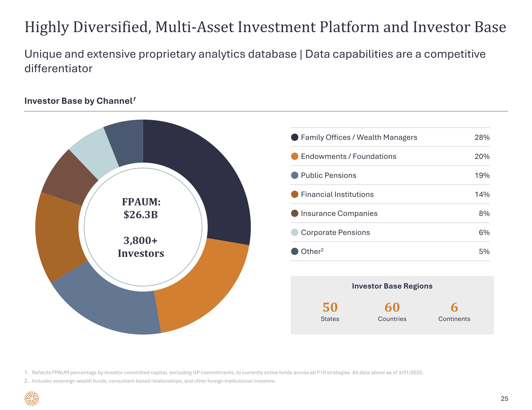Click the FPAUM $26.3B center text

(x=141, y=208)
